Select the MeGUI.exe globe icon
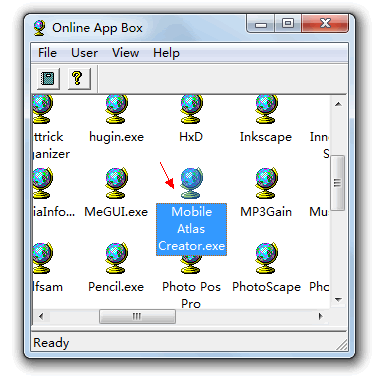The height and width of the screenshot is (377, 379). point(116,183)
